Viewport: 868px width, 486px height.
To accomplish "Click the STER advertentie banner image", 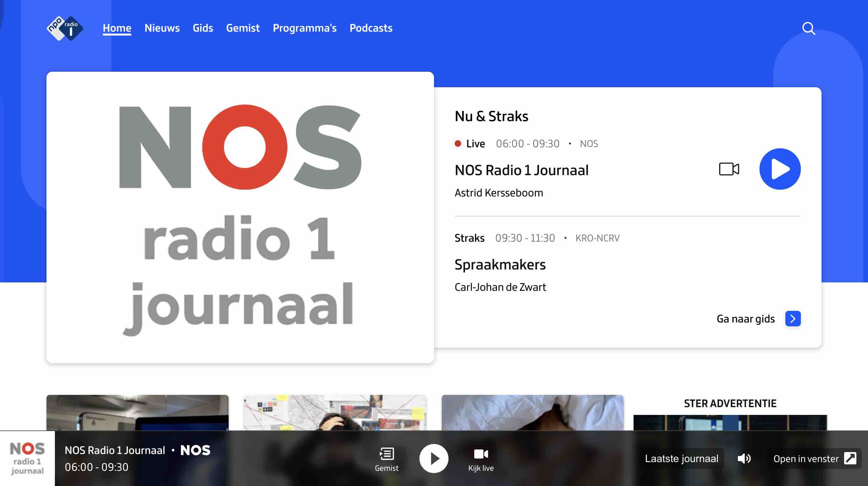I will click(x=730, y=423).
